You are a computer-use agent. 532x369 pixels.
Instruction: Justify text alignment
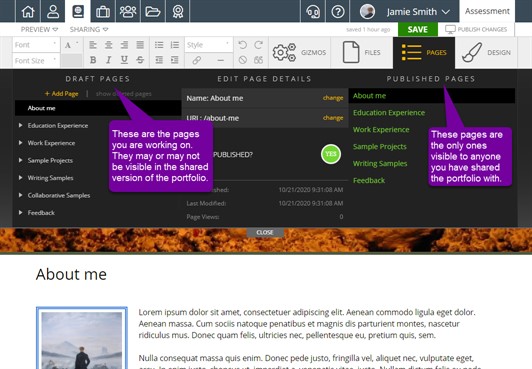[x=140, y=45]
